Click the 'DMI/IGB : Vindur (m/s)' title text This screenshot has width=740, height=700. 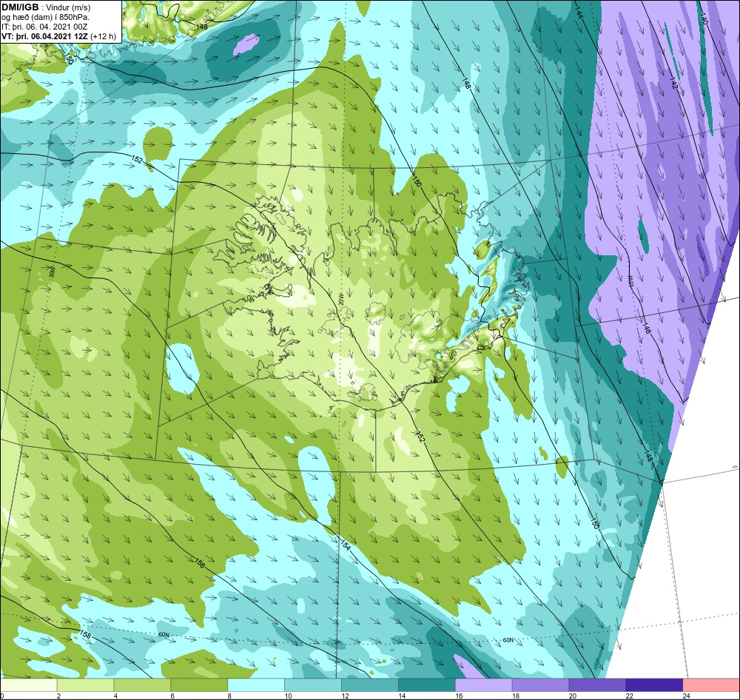coord(46,7)
